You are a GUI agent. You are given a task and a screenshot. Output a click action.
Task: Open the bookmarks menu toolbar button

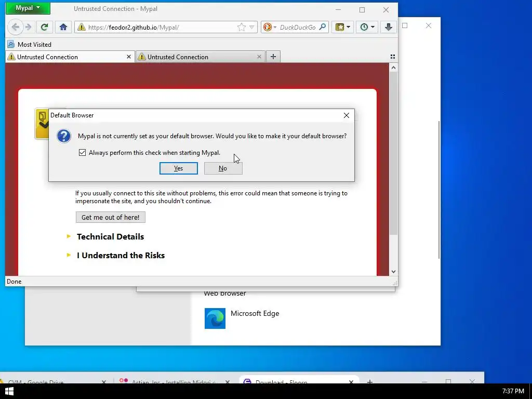click(x=343, y=27)
